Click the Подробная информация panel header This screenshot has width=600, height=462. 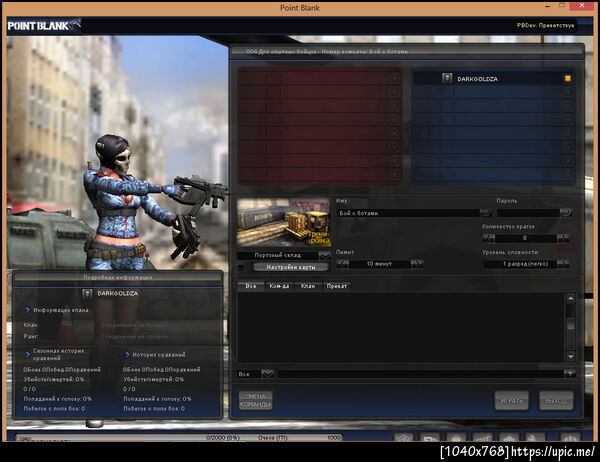117,277
